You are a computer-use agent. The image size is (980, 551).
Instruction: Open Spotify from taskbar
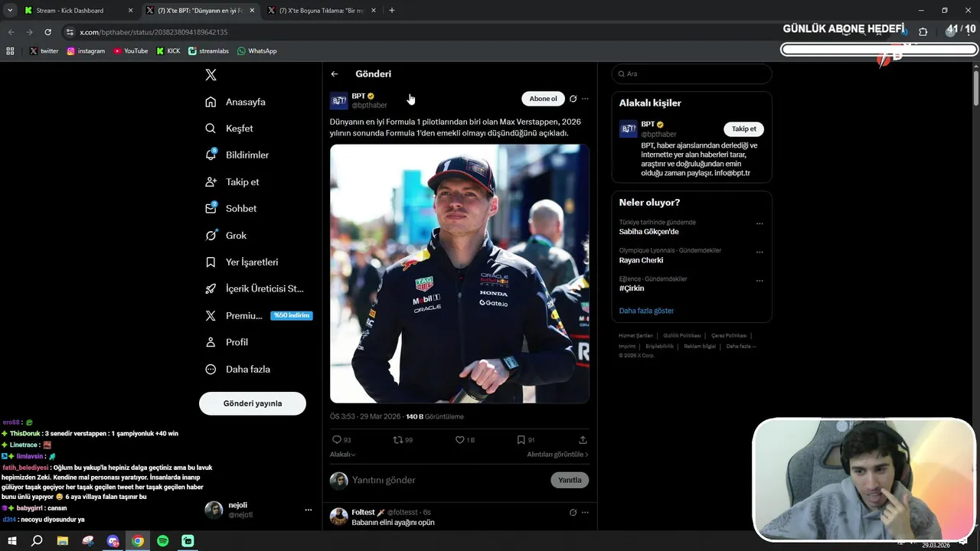coord(163,541)
